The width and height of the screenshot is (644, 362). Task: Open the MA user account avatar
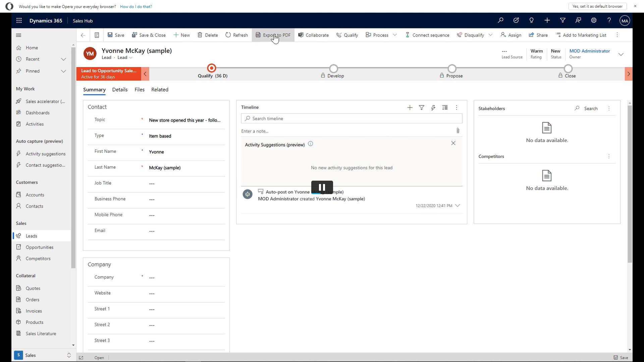(x=625, y=21)
